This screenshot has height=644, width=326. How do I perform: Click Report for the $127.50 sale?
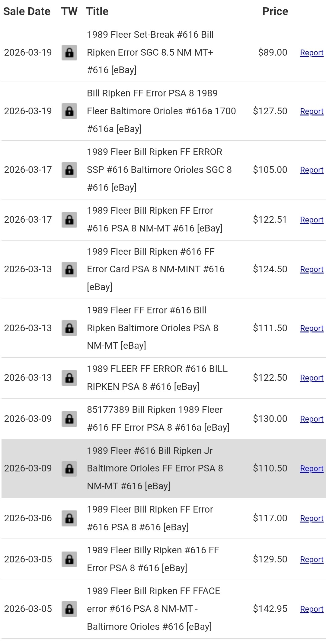coord(312,111)
